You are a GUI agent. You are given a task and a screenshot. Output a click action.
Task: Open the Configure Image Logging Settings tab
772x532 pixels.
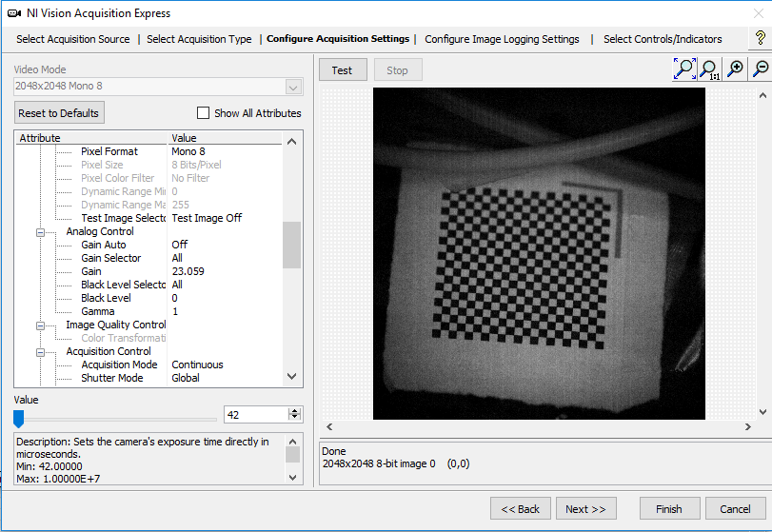502,39
